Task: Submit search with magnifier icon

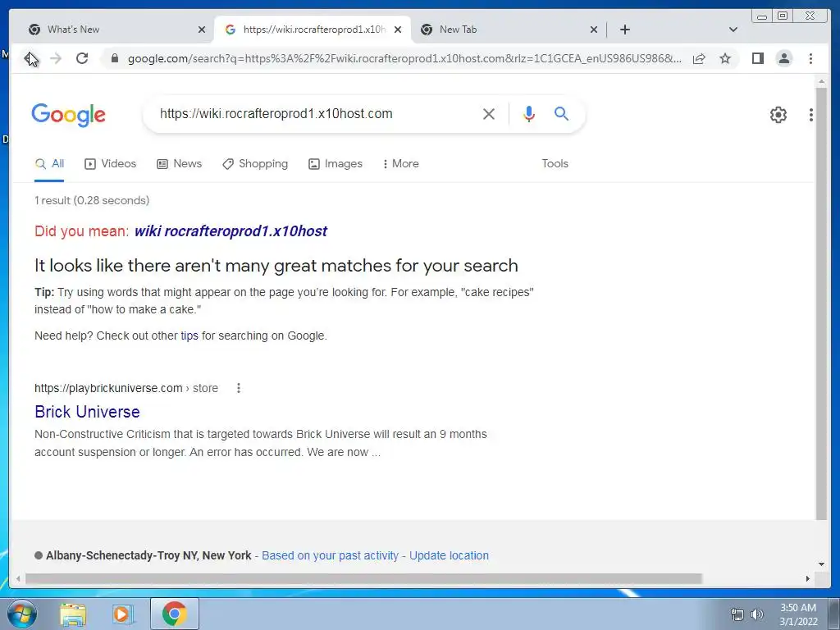Action: [x=561, y=113]
